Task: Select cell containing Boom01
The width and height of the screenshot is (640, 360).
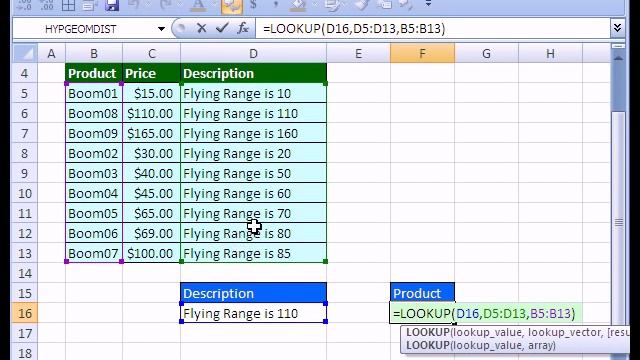Action: click(94, 93)
